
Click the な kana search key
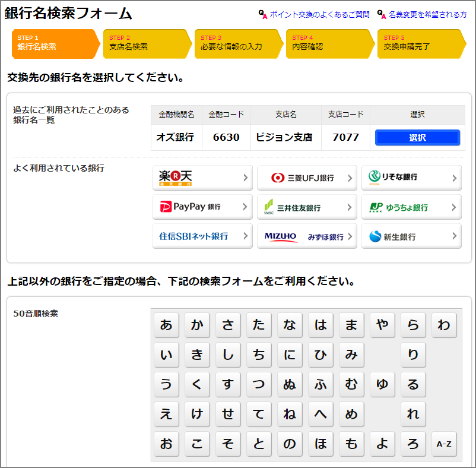coord(290,325)
